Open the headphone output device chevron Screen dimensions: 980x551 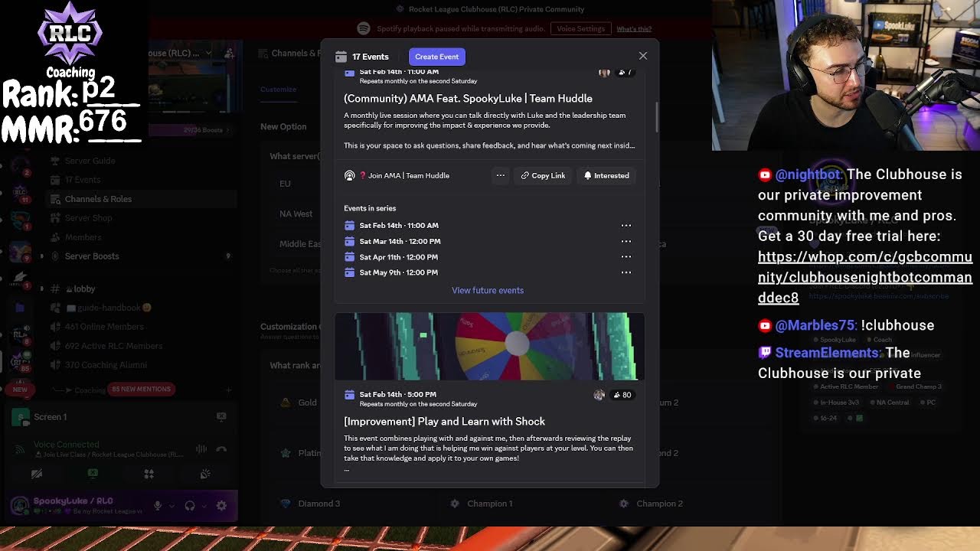(x=204, y=505)
